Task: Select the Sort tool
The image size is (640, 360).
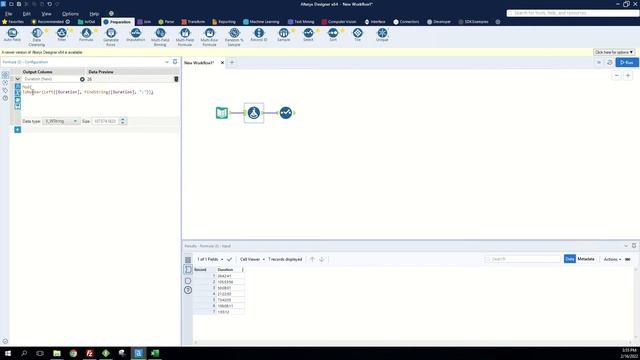Action: point(333,35)
